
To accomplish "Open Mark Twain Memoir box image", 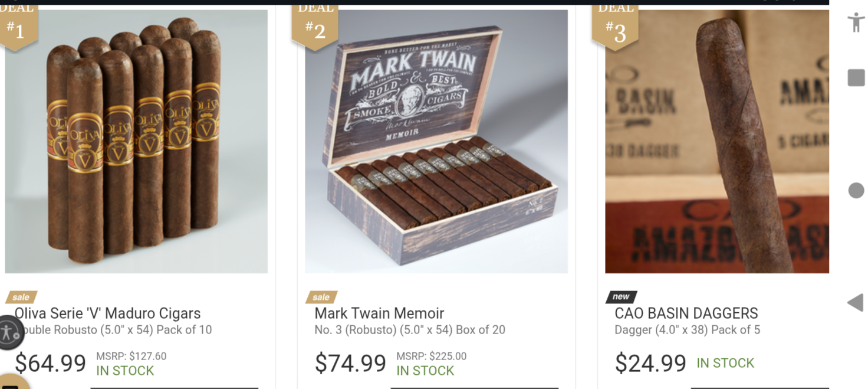I will [x=436, y=141].
